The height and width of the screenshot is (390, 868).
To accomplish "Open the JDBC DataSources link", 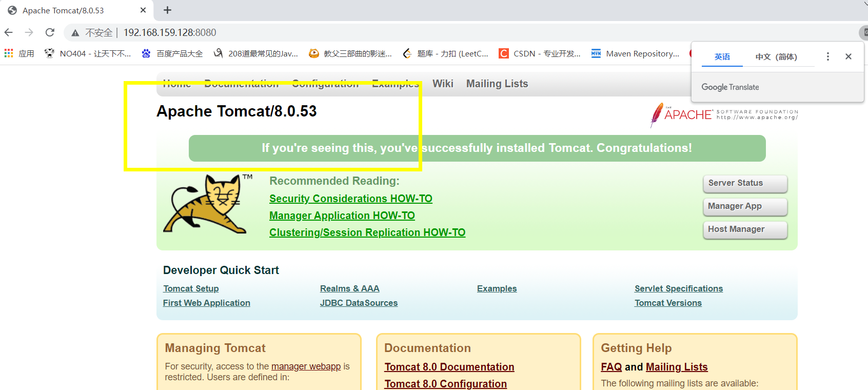I will click(x=359, y=303).
